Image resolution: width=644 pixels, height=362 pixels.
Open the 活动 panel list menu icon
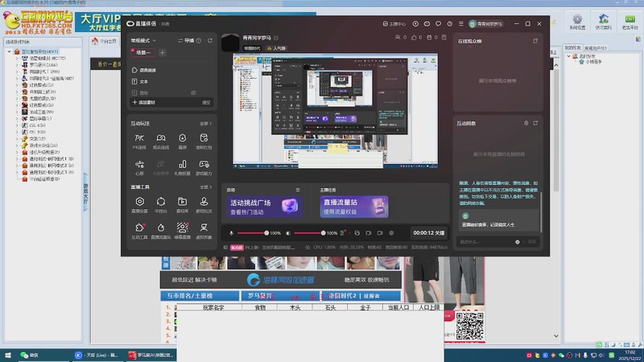click(298, 190)
